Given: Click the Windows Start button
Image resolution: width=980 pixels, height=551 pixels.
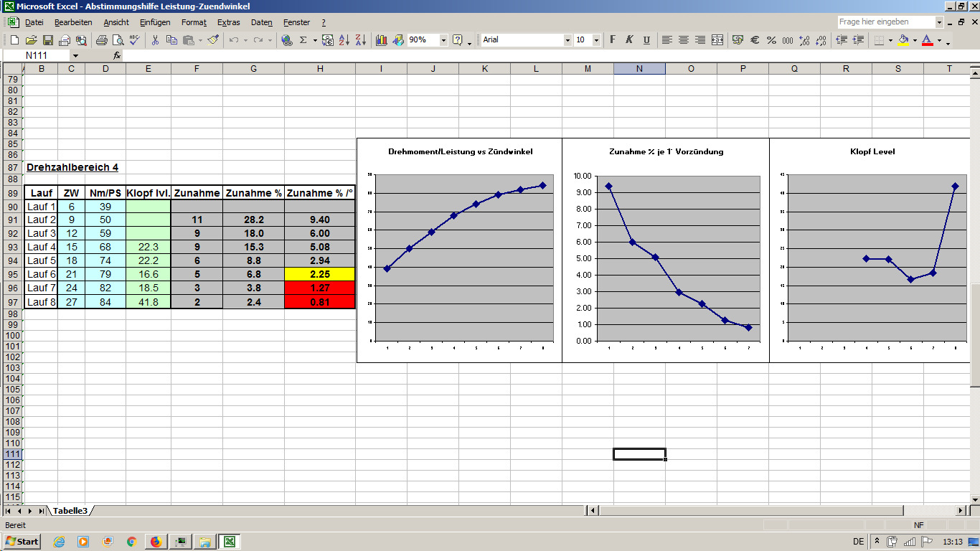Looking at the screenshot, I should tap(22, 541).
